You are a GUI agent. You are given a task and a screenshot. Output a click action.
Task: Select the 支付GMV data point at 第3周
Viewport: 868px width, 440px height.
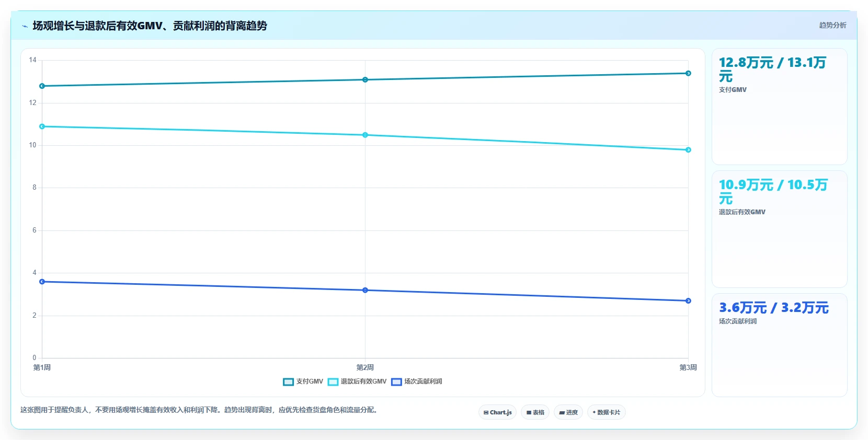point(688,73)
